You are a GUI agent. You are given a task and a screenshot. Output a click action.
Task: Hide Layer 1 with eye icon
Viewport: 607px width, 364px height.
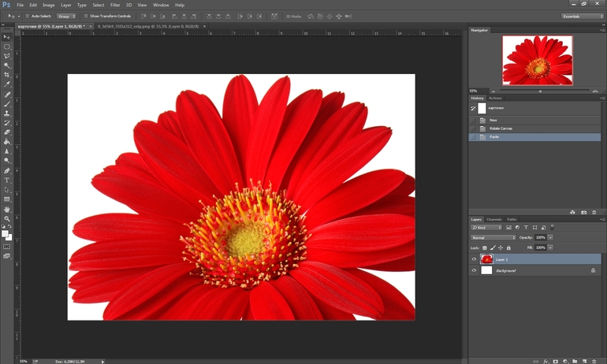(474, 258)
